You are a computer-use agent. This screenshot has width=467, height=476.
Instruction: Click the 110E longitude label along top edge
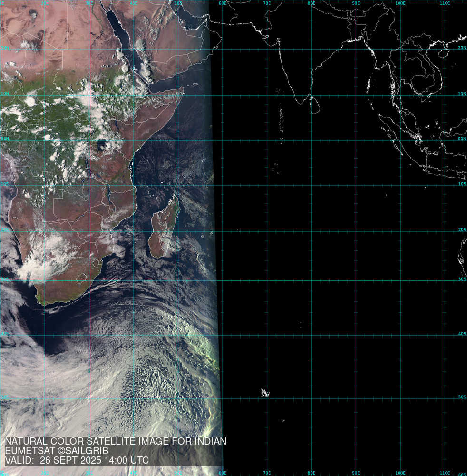click(x=445, y=3)
